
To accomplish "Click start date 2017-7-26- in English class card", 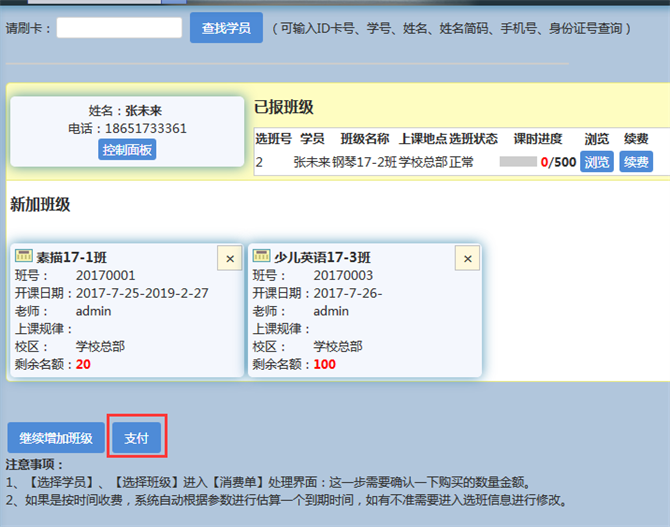I will pyautogui.click(x=348, y=293).
